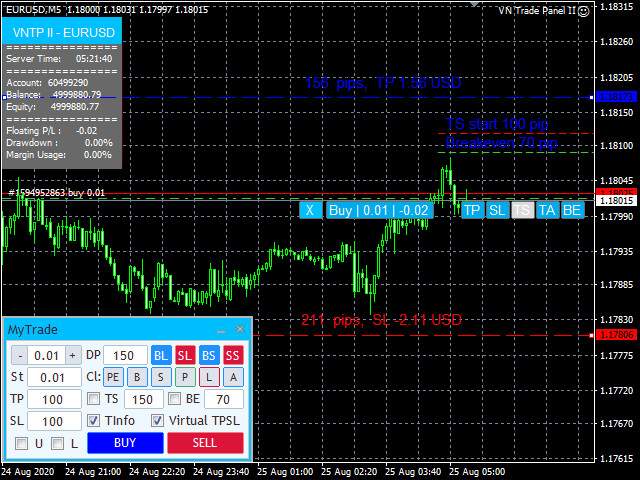The image size is (640, 480).
Task: Disable the Virtual TPSL checkbox
Action: pyautogui.click(x=158, y=421)
